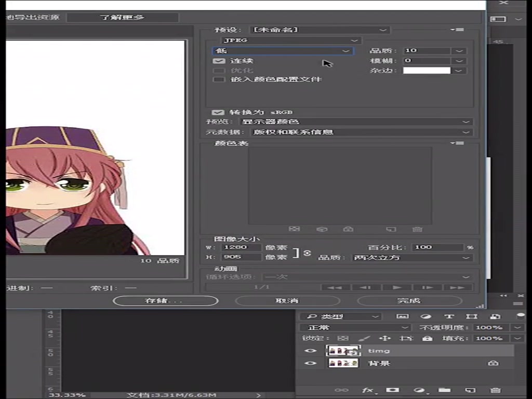Enable the 嵌入颜色配置文件 checkbox
This screenshot has width=532, height=399.
click(x=219, y=79)
